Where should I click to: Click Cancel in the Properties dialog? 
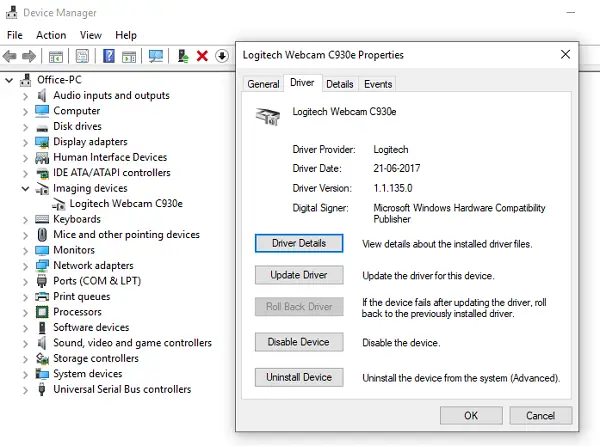(x=540, y=415)
